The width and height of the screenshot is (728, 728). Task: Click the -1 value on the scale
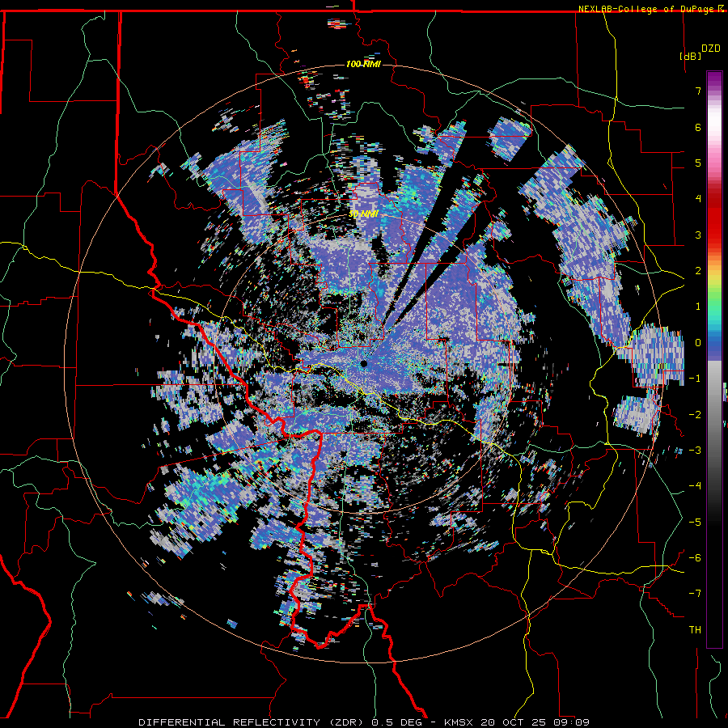(695, 379)
